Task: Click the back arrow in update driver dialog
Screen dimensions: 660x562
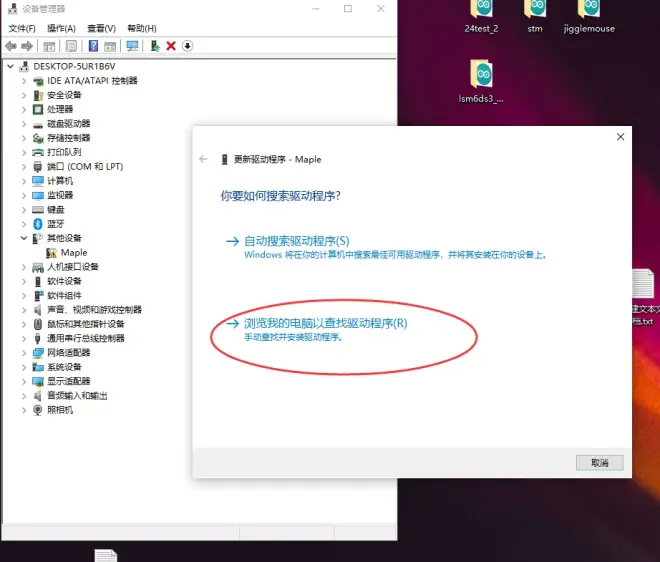Action: [x=204, y=159]
